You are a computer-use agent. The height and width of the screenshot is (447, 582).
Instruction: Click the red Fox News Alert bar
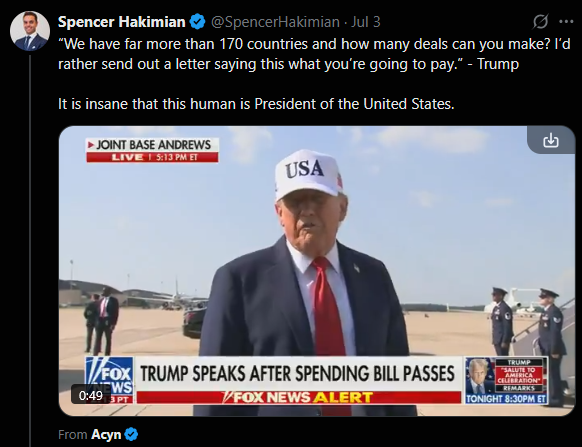[299, 397]
